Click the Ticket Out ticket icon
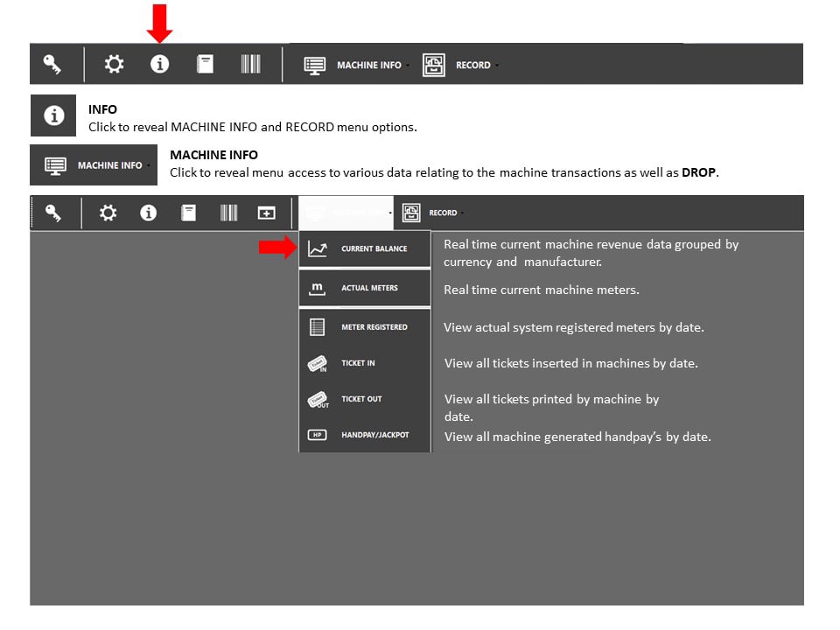The image size is (840, 630). pyautogui.click(x=318, y=400)
